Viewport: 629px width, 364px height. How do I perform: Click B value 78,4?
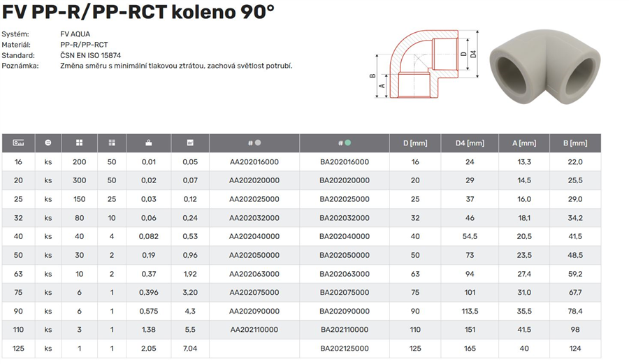(575, 311)
